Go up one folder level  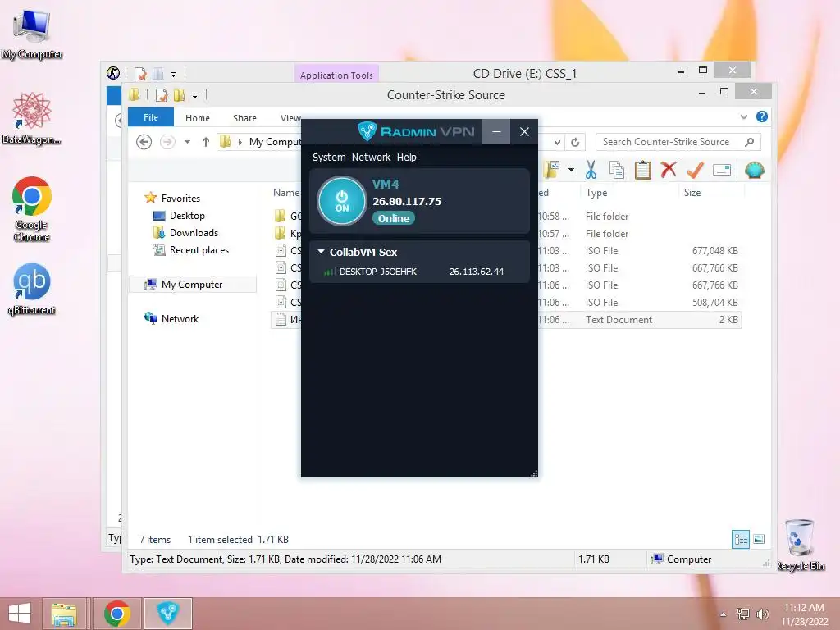[x=206, y=142]
